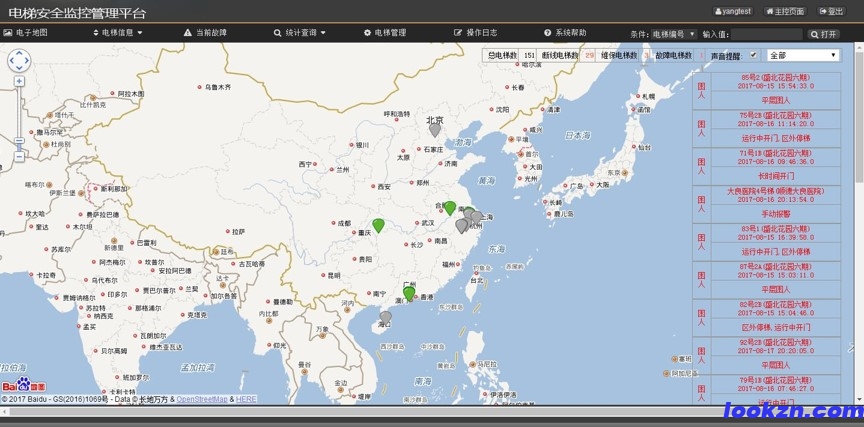Click the green marker near Guangzhou
Viewport: 864px width, 427px height.
click(x=409, y=292)
